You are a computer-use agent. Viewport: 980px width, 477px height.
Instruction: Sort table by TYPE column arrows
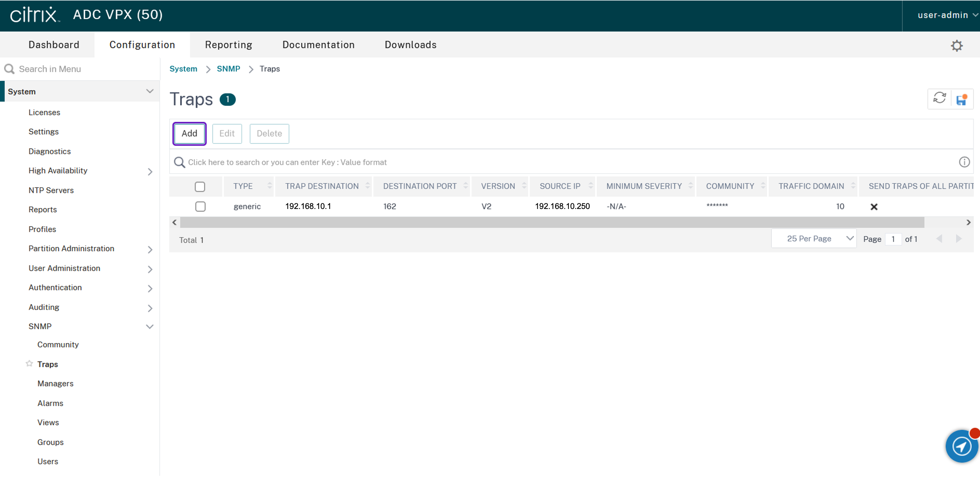click(269, 186)
